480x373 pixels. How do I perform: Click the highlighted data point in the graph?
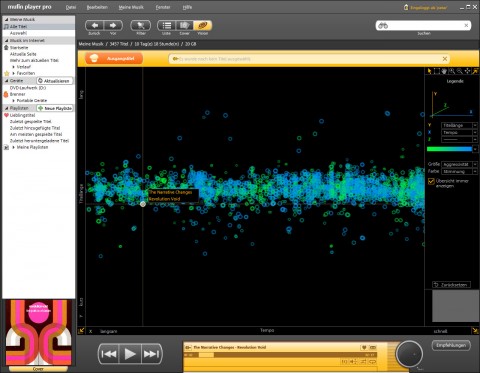click(x=143, y=204)
